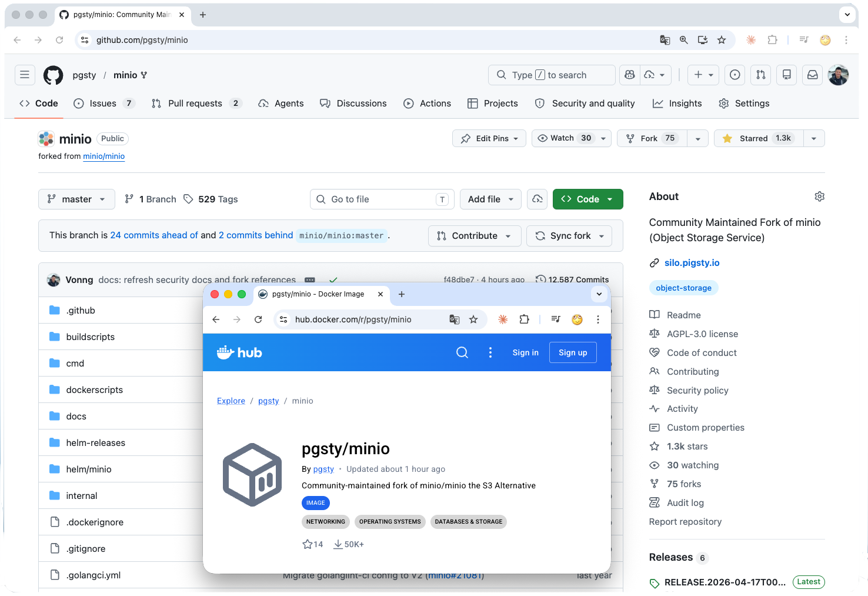The width and height of the screenshot is (868, 596).
Task: Click the Copilot icon beside search
Action: coord(630,75)
